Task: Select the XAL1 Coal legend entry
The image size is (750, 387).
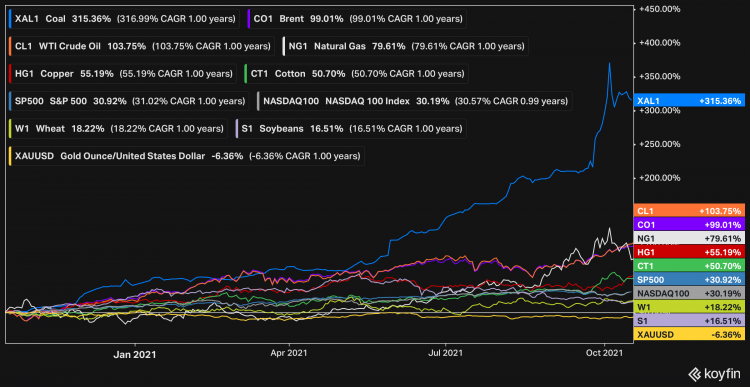Action: pos(123,19)
